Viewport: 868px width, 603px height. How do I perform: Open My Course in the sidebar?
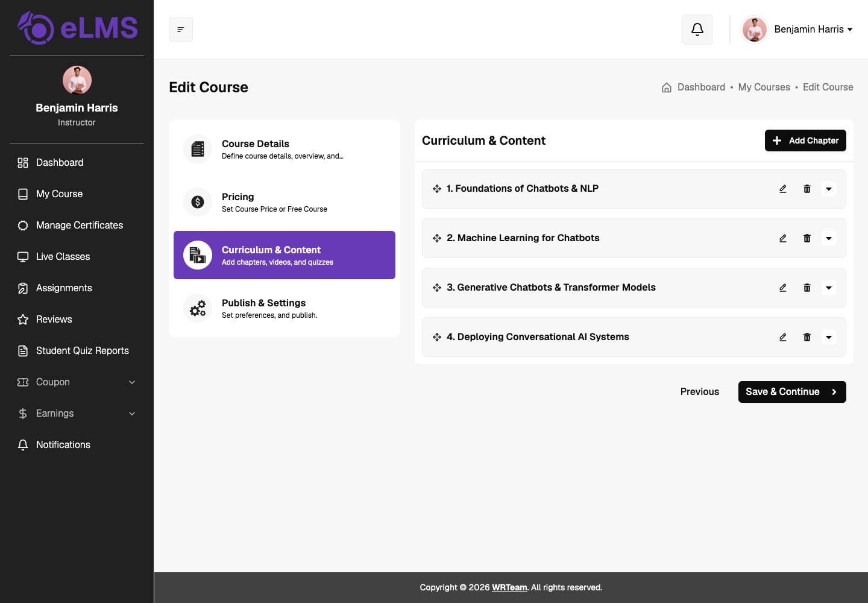pos(77,194)
